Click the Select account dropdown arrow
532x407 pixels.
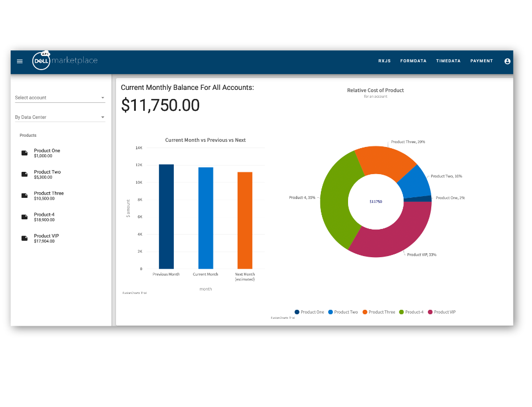click(x=102, y=98)
